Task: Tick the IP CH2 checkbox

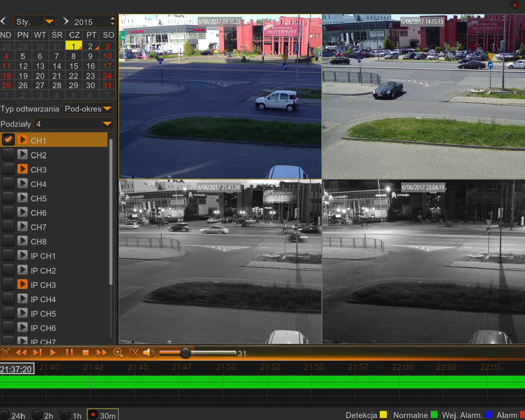Action: (x=8, y=270)
